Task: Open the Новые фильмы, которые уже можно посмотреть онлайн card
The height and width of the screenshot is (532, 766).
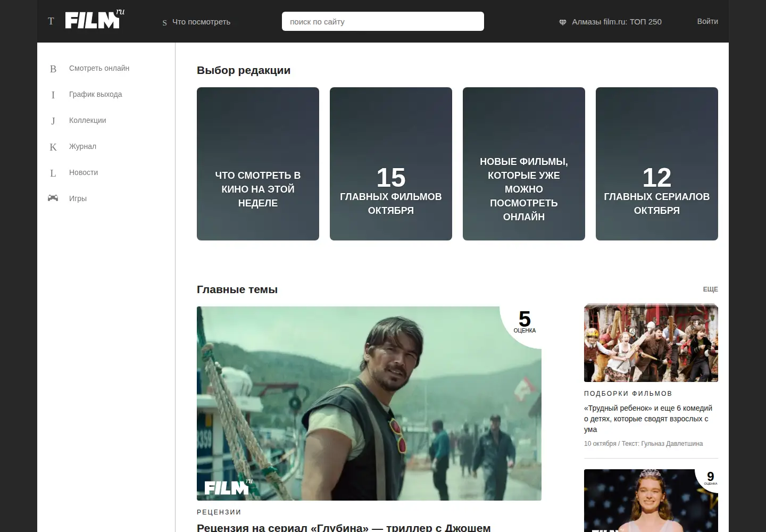Action: pyautogui.click(x=524, y=164)
